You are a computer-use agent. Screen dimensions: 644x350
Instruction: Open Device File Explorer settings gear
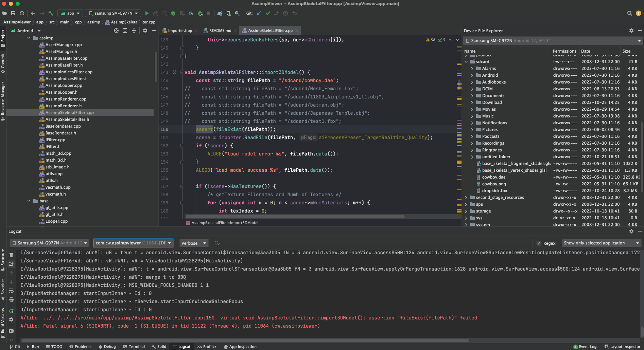(631, 31)
